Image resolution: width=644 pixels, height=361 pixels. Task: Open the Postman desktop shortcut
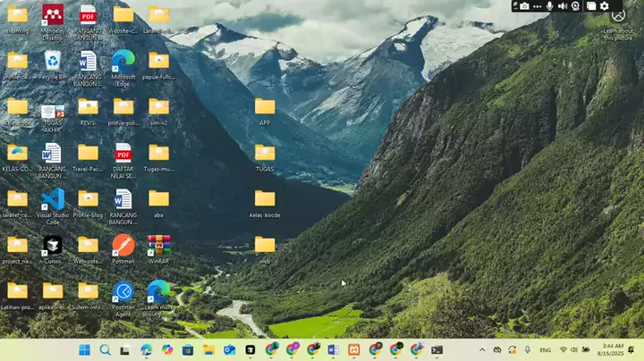click(123, 244)
